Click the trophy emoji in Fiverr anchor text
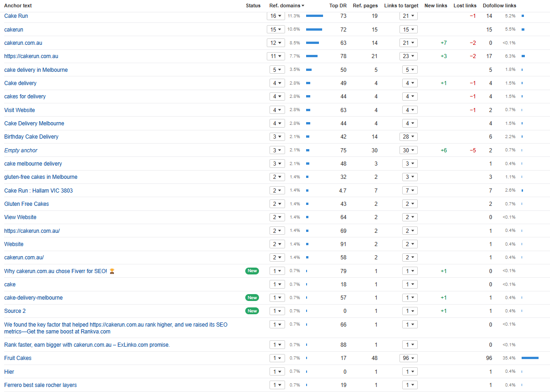550x392 pixels. coord(112,271)
